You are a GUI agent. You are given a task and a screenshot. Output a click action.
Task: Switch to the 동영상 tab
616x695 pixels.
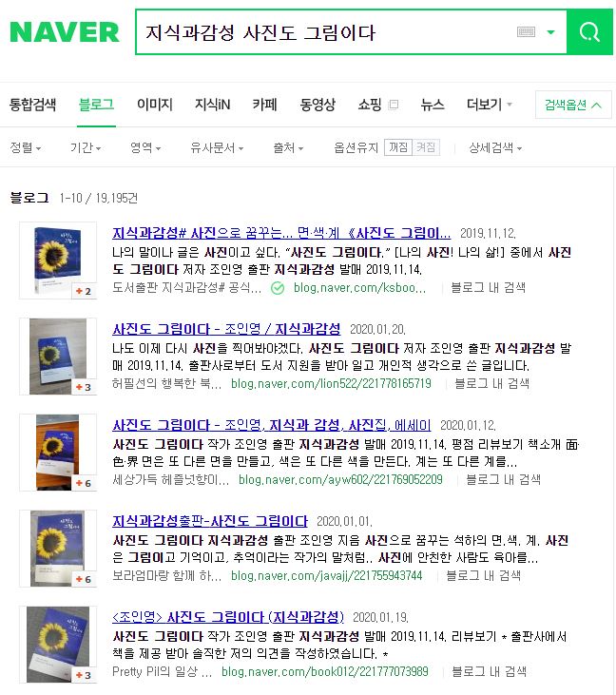click(318, 105)
